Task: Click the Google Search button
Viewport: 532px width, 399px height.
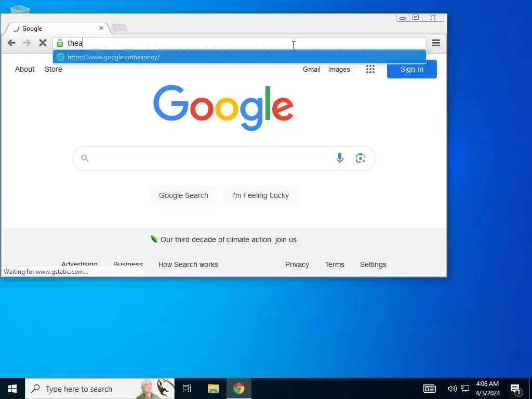Action: point(183,195)
